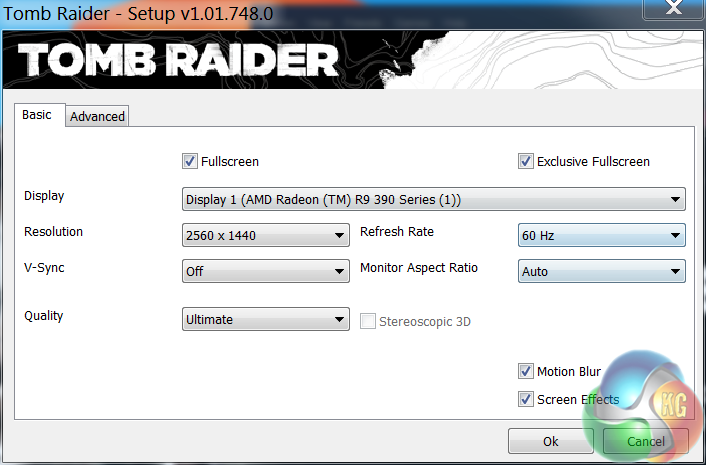
Task: Uncheck the Fullscreen checkbox
Action: tap(190, 161)
